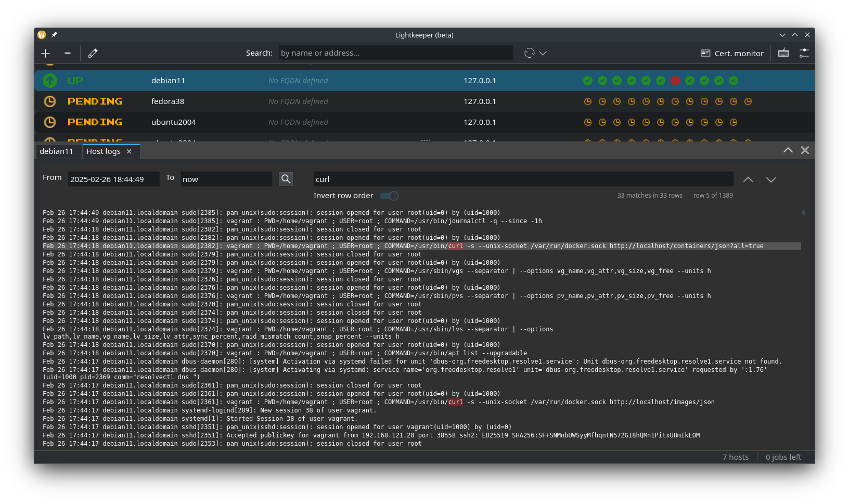
Task: Open the keyboard shortcuts icon in toolbar
Action: 783,53
